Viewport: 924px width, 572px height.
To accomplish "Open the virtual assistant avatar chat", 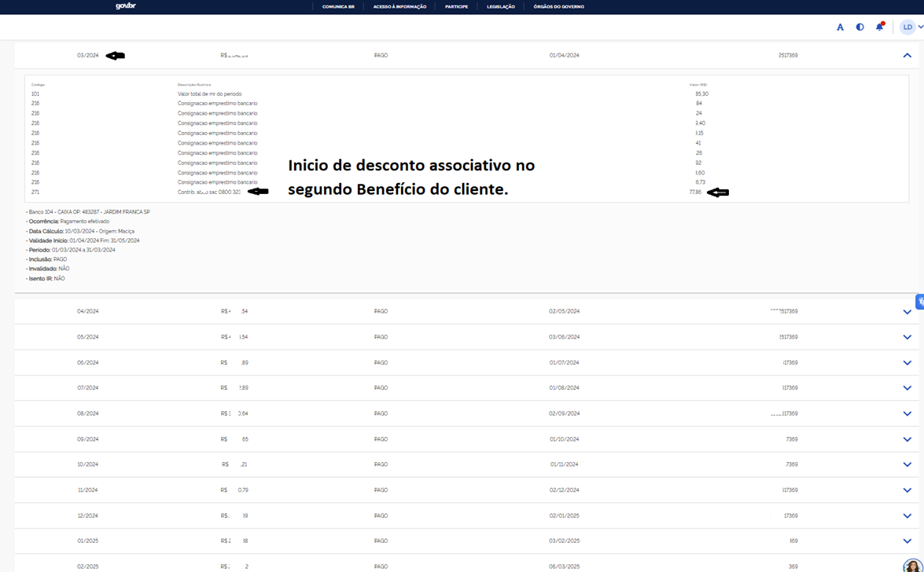I will click(x=913, y=566).
